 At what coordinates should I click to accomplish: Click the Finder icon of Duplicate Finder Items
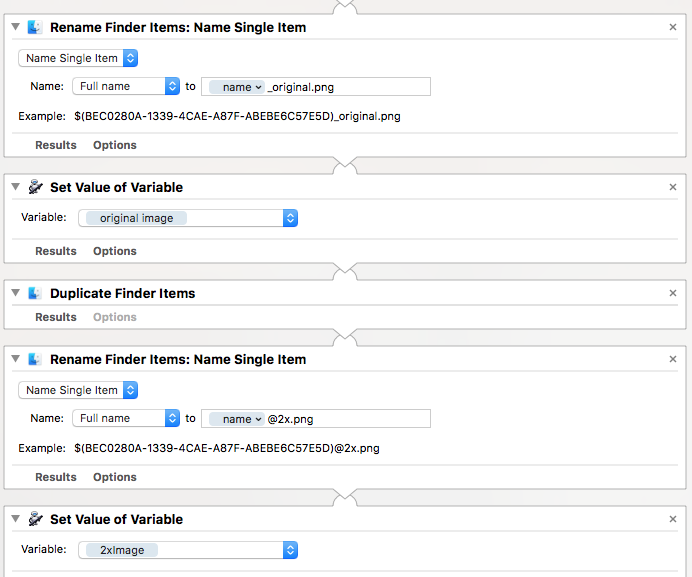coord(35,293)
